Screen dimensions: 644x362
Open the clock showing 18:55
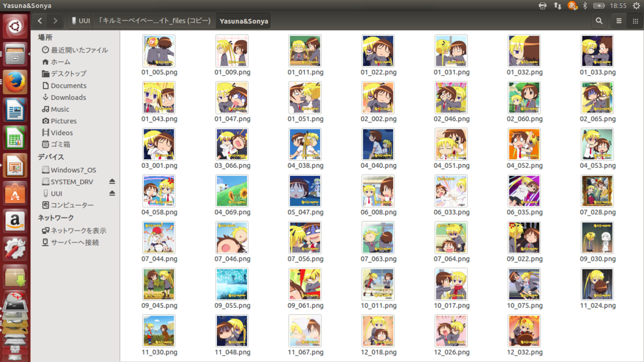[618, 6]
